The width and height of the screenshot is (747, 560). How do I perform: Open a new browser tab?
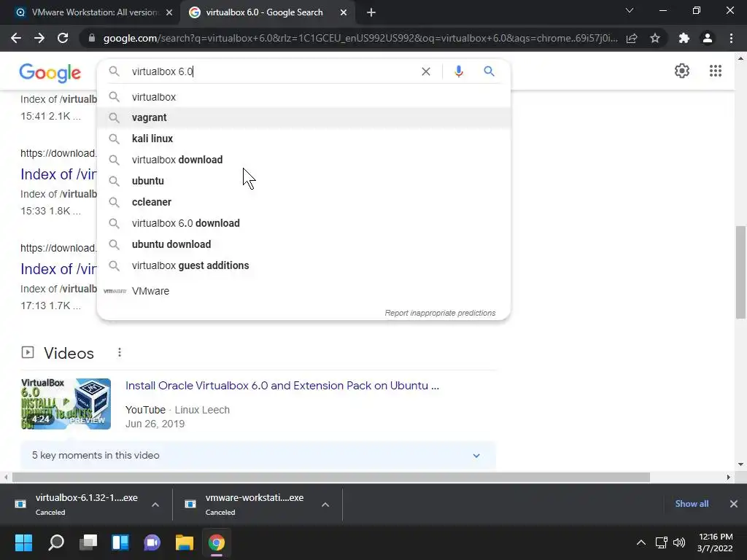[371, 12]
